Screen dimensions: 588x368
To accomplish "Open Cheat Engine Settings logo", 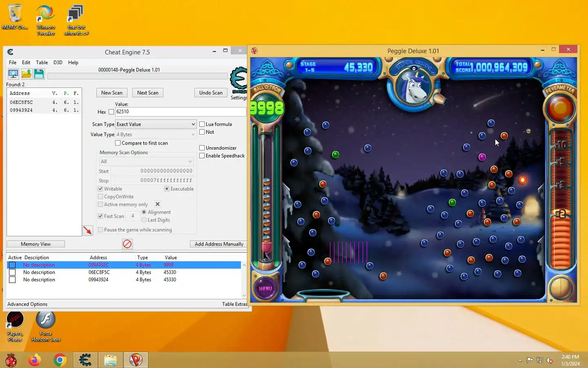I will [239, 81].
